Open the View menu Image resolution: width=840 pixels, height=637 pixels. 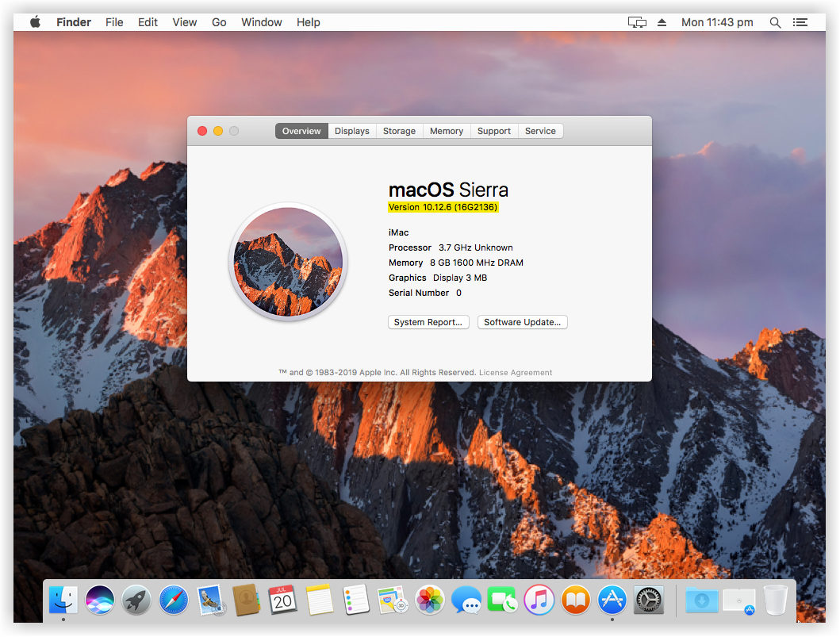tap(185, 22)
